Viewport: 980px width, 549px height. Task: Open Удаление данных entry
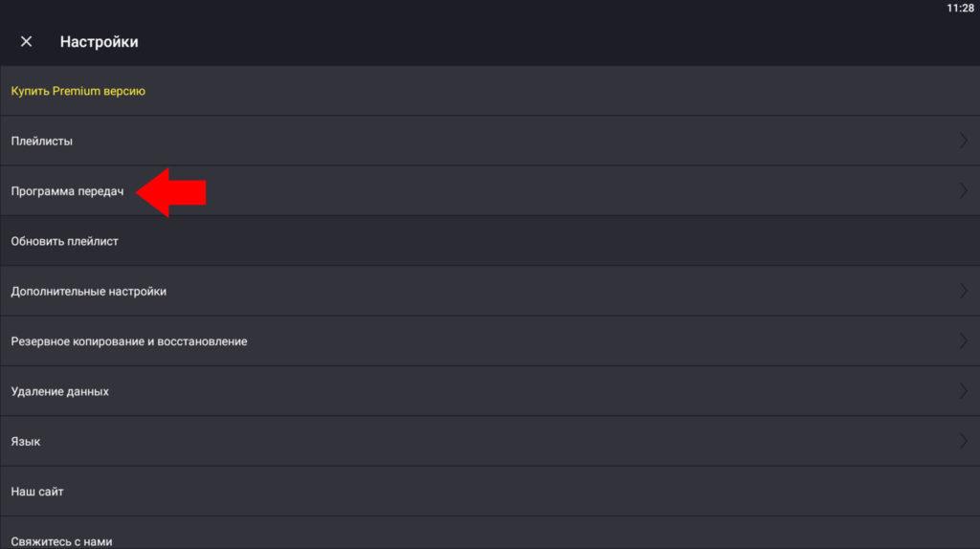(490, 391)
